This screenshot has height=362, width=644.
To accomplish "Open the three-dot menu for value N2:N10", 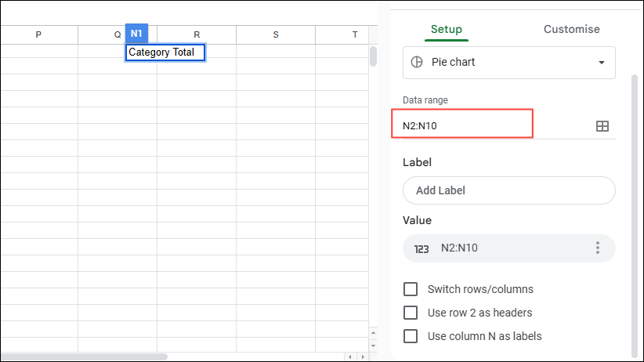I will (x=598, y=248).
